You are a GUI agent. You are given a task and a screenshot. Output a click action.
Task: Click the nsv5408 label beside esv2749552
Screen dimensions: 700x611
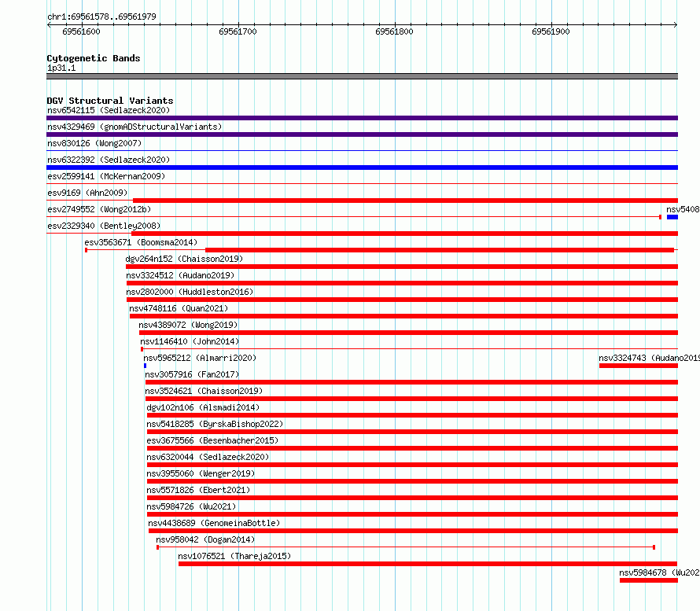tap(683, 209)
